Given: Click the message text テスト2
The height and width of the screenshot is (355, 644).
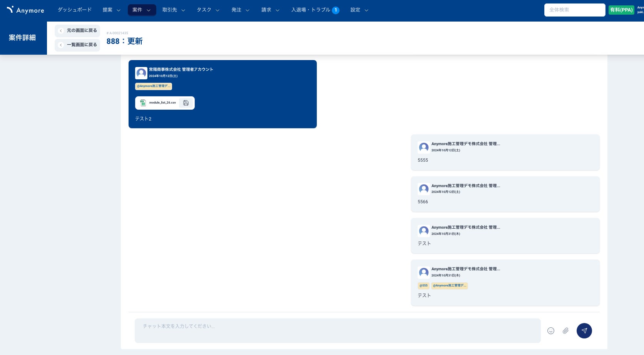Looking at the screenshot, I should pos(143,119).
